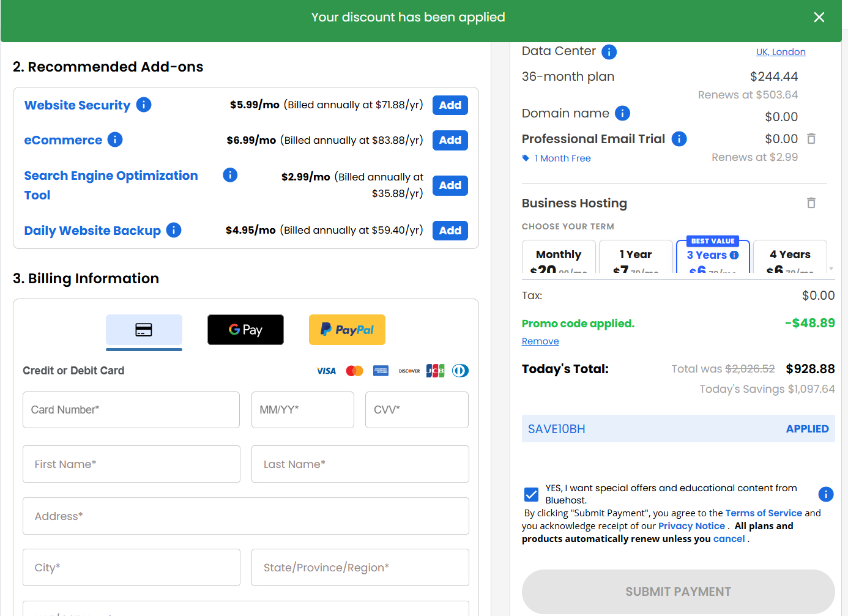Screen dimensions: 848x616
Task: Add Search Engine Optimization Tool add-on
Action: point(450,185)
